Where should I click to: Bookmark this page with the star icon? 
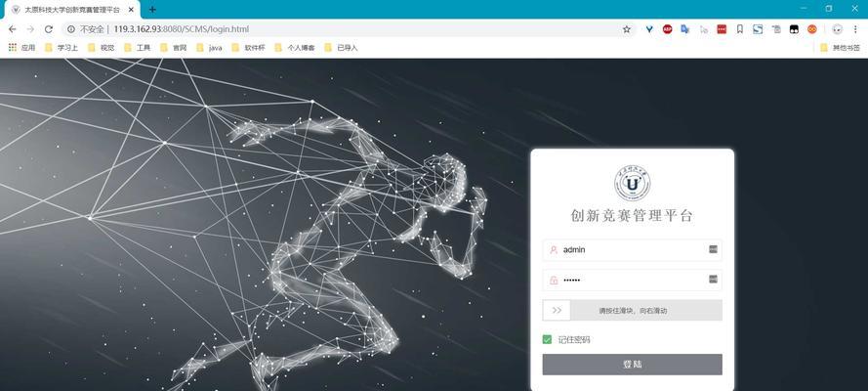point(626,29)
